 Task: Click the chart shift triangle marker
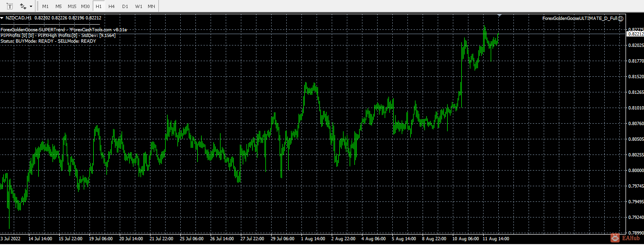point(500,16)
